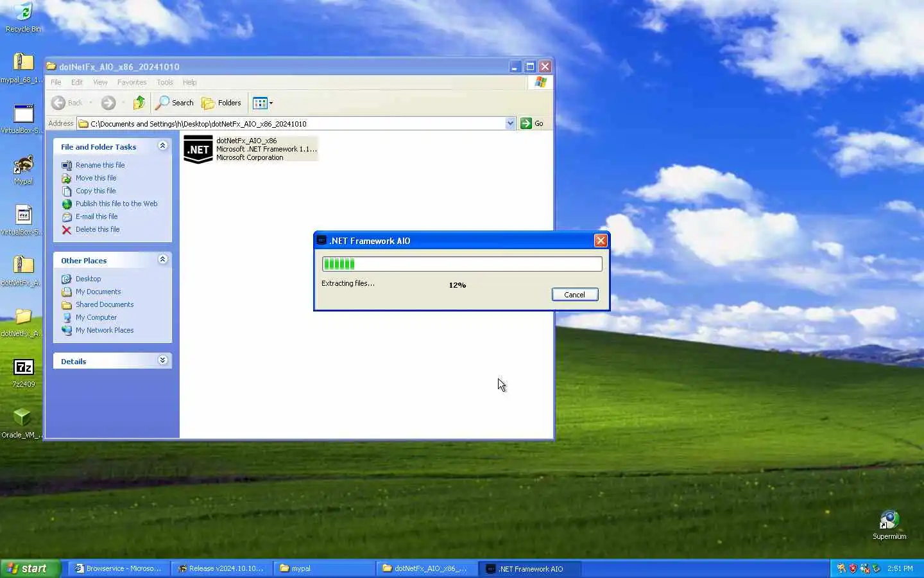Click Rename this file link

pyautogui.click(x=100, y=165)
